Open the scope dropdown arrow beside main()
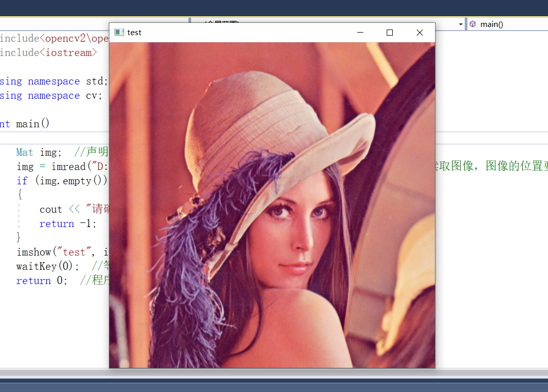This screenshot has width=548, height=392. [460, 24]
